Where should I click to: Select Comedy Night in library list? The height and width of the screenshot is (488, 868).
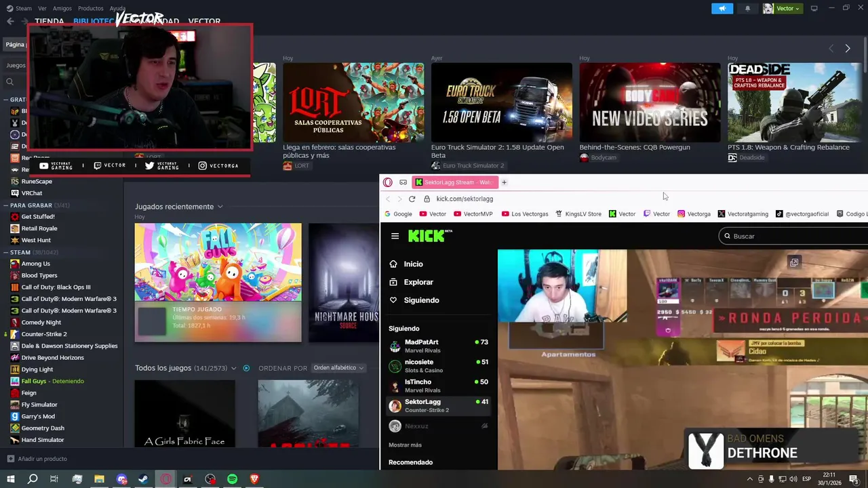[41, 323]
